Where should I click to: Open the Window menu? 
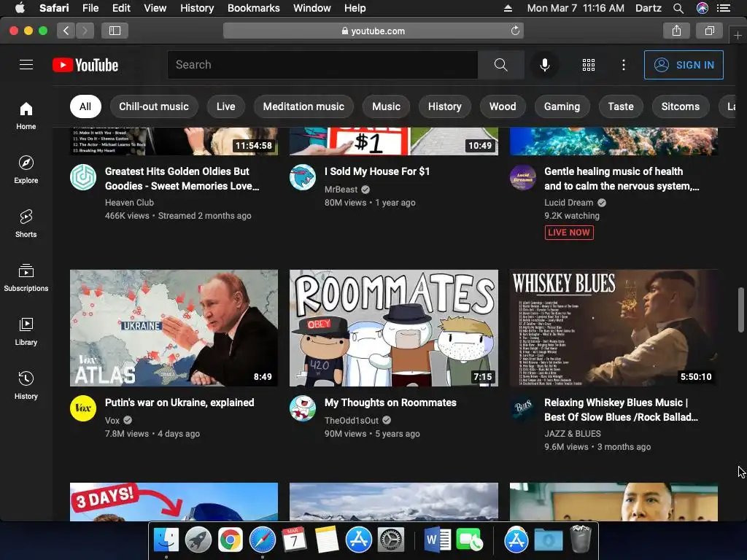(312, 8)
